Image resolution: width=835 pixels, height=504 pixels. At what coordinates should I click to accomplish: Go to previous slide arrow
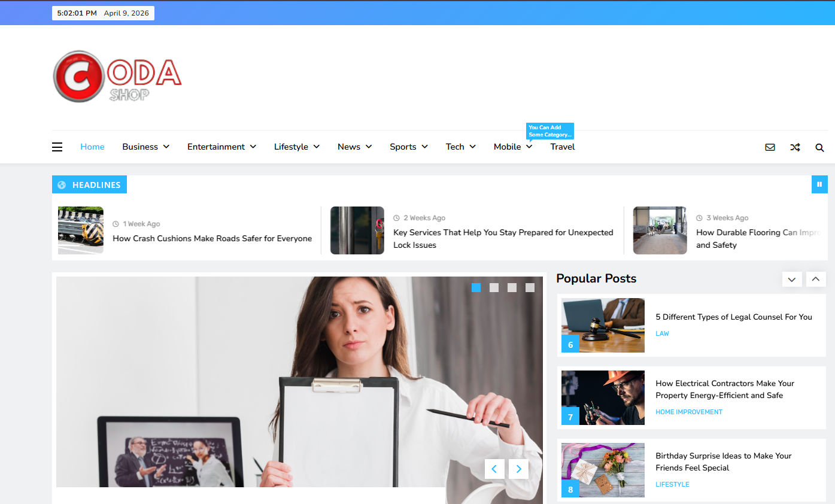coord(494,469)
